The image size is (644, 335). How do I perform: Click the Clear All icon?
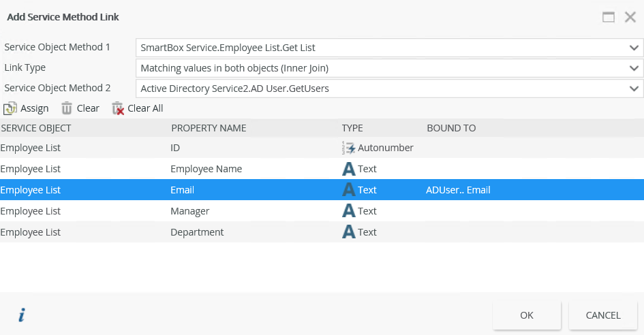pos(118,108)
